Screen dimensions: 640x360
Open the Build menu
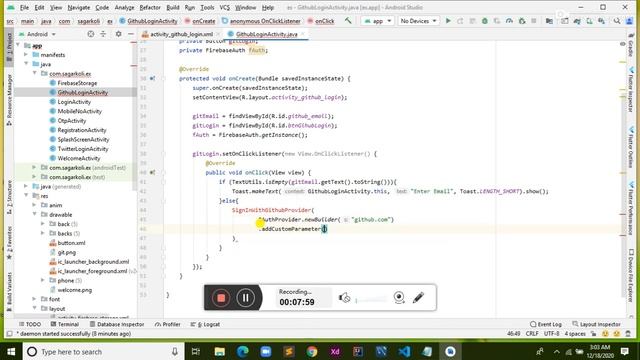[173, 7]
